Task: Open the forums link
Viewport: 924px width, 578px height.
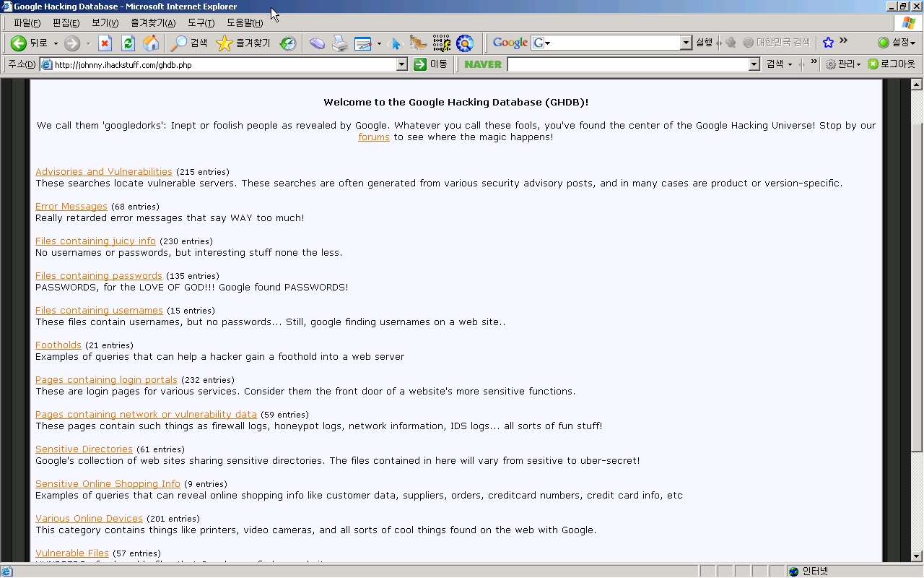Action: (374, 137)
